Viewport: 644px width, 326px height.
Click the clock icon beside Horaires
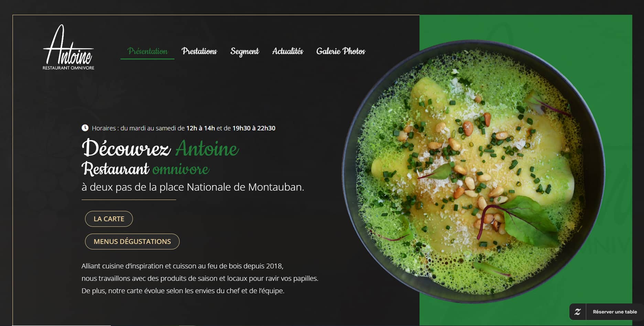(x=85, y=128)
